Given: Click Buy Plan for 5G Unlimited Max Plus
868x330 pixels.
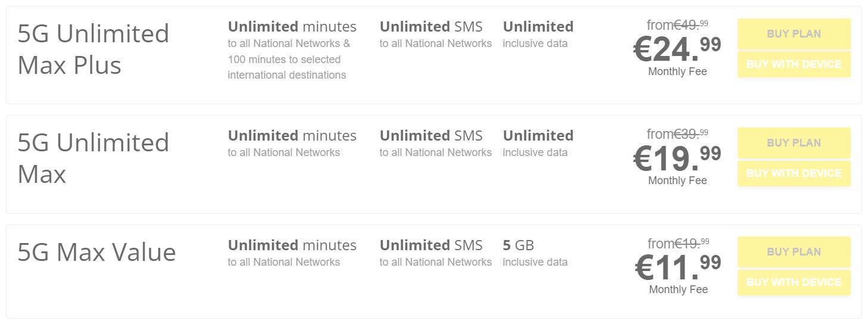Looking at the screenshot, I should point(794,34).
